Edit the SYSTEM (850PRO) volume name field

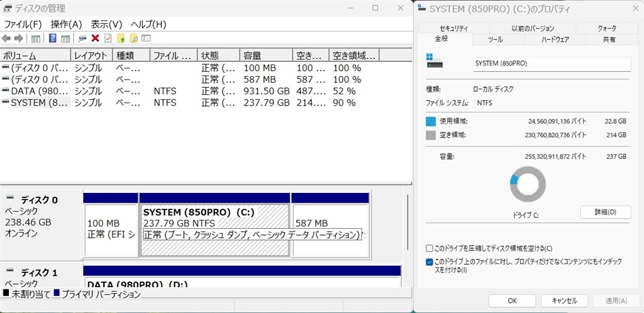click(x=552, y=64)
